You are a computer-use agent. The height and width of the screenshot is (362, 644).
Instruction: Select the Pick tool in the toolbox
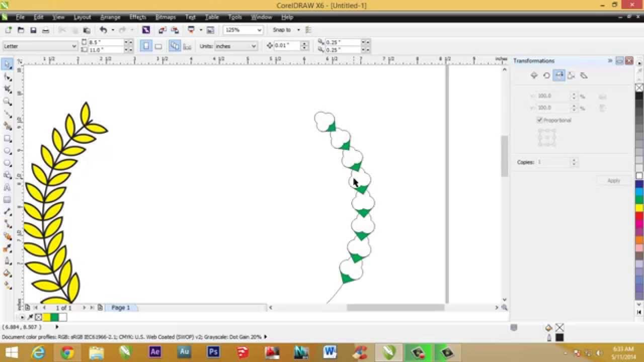[x=7, y=64]
